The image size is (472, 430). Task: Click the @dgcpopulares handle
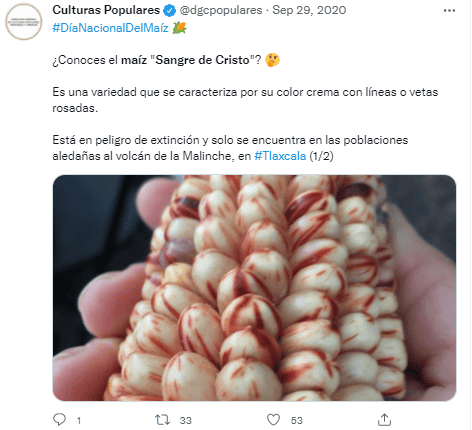(x=221, y=10)
